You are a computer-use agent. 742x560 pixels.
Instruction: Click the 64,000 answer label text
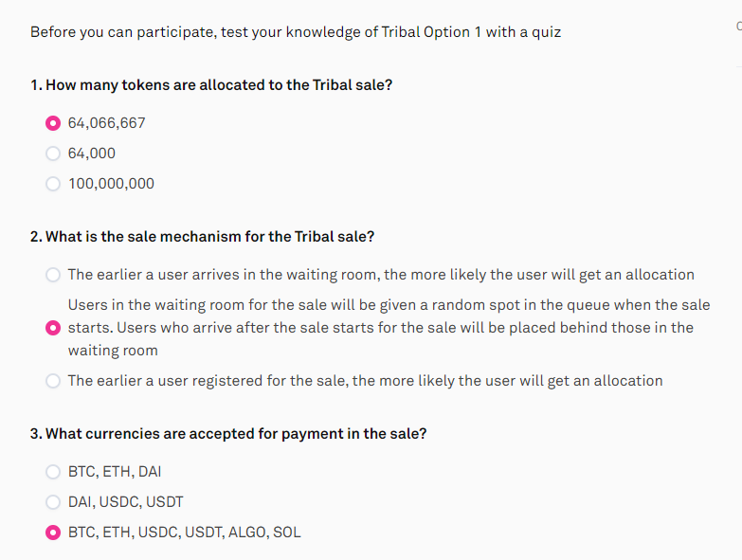92,154
